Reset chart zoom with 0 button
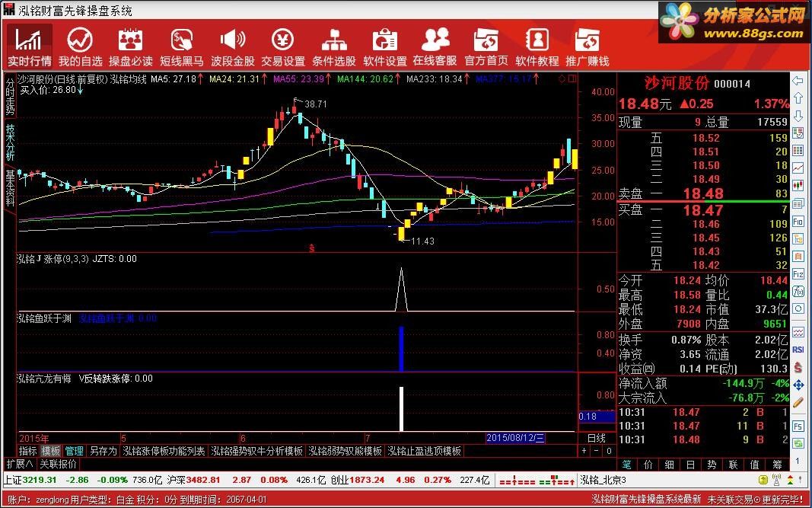Viewport: 812px width, 508px height. [x=609, y=451]
